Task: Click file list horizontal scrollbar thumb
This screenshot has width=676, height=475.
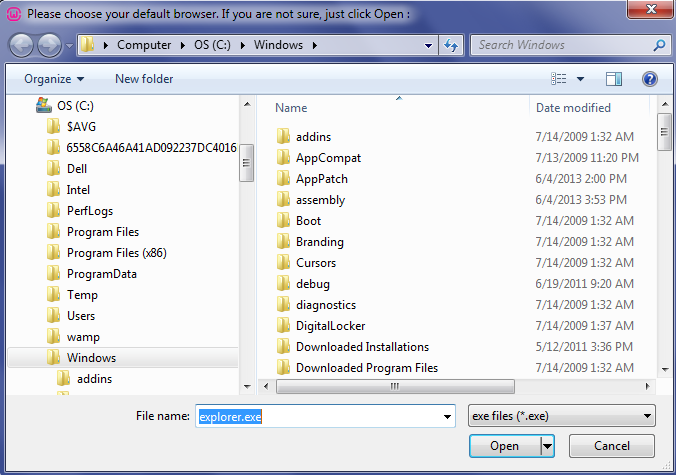Action: pos(395,386)
